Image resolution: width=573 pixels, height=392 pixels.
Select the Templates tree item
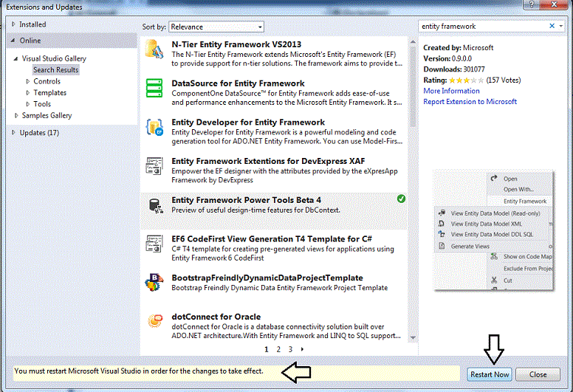50,93
